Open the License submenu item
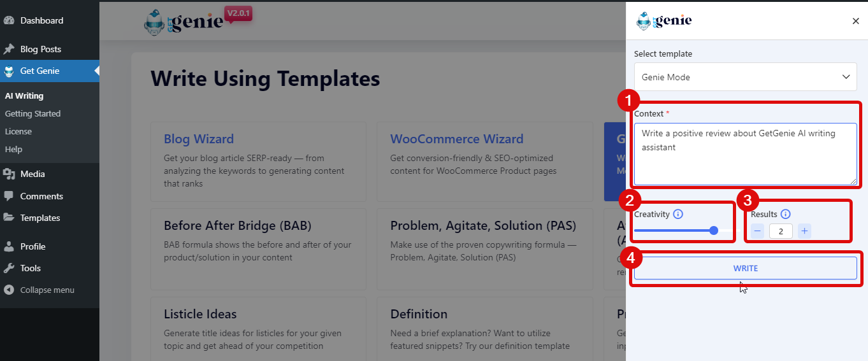The image size is (868, 361). click(18, 131)
